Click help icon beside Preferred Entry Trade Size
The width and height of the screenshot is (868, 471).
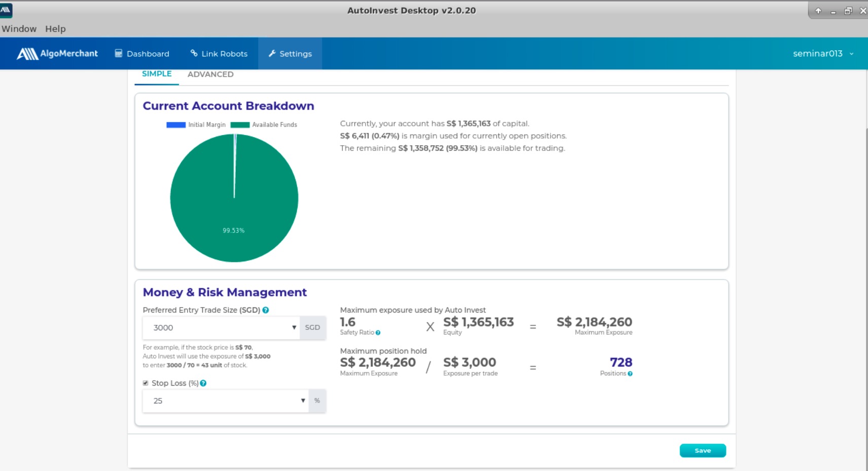[266, 310]
